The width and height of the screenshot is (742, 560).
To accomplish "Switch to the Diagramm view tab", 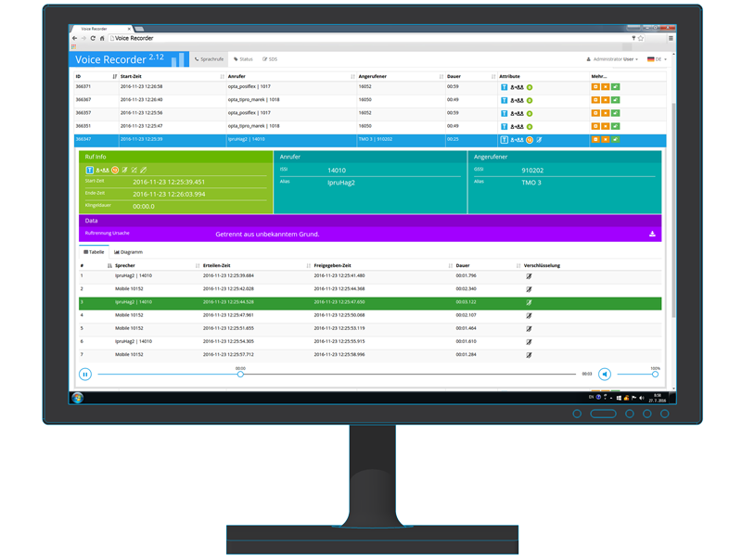I will (x=128, y=252).
